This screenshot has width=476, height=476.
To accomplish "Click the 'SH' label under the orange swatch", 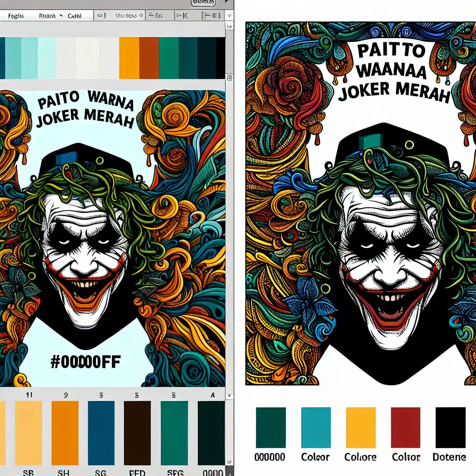I will click(63, 473).
